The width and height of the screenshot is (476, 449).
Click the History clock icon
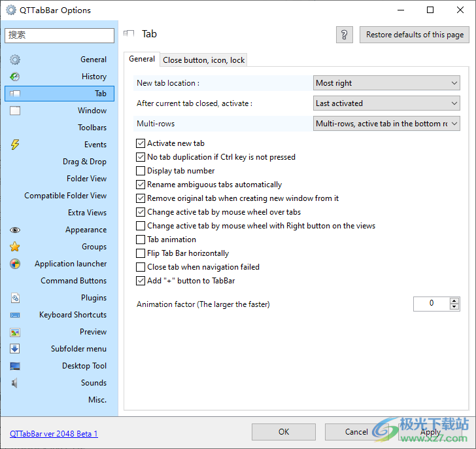(15, 77)
